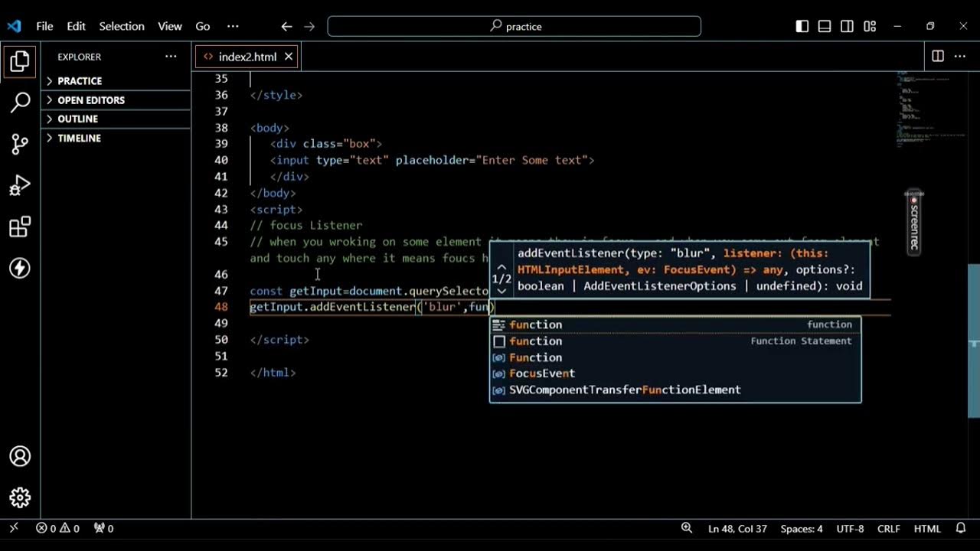Choose the capitalized 'Function' suggestion
The height and width of the screenshot is (551, 980).
click(x=675, y=357)
